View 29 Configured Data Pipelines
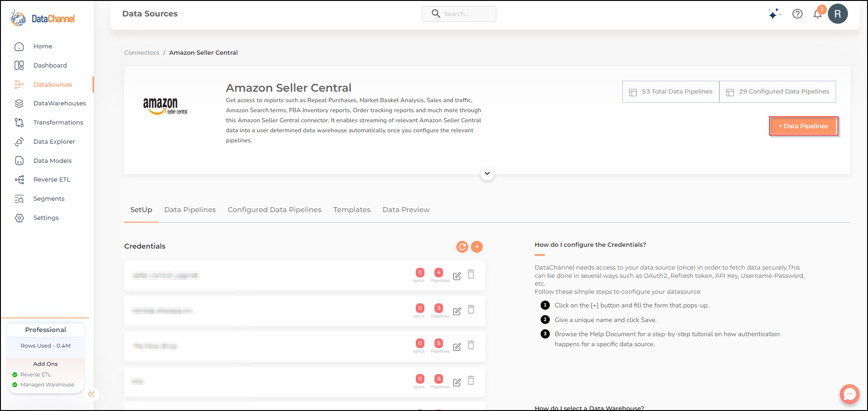Screen dimensions: 868x411 click(x=778, y=92)
